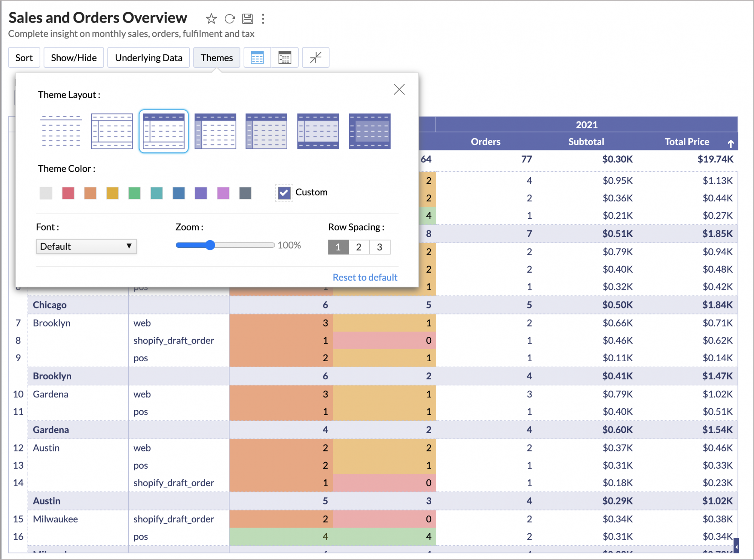
Task: Open Underlying Data view
Action: point(149,58)
